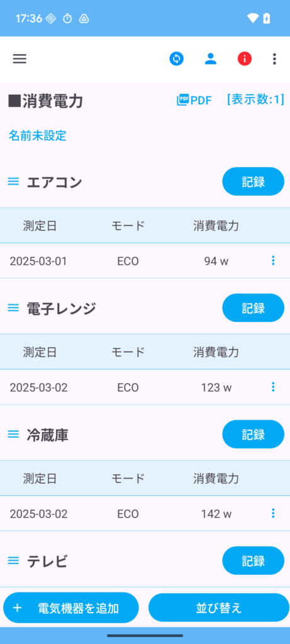Open the hamburger navigation menu
This screenshot has height=644, width=290.
pyautogui.click(x=20, y=58)
